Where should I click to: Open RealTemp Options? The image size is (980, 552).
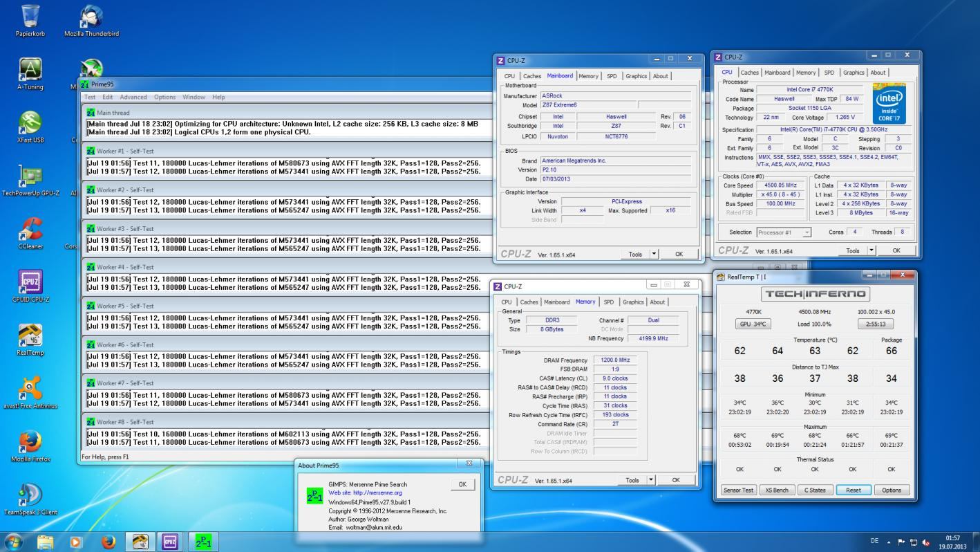click(892, 490)
